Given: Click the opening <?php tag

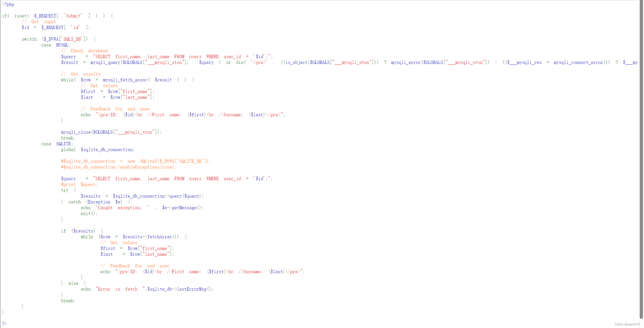Looking at the screenshot, I should (8, 4).
